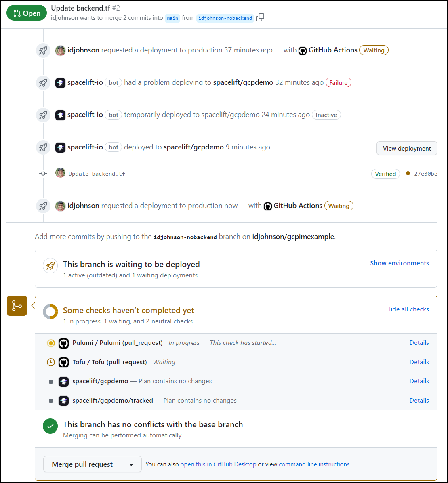Click the commit node icon on the timeline
Viewport: 448px width, 483px height.
tap(43, 174)
